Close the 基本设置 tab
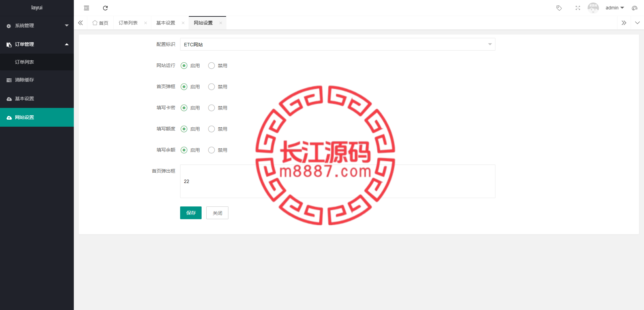The width and height of the screenshot is (644, 310). [x=183, y=23]
